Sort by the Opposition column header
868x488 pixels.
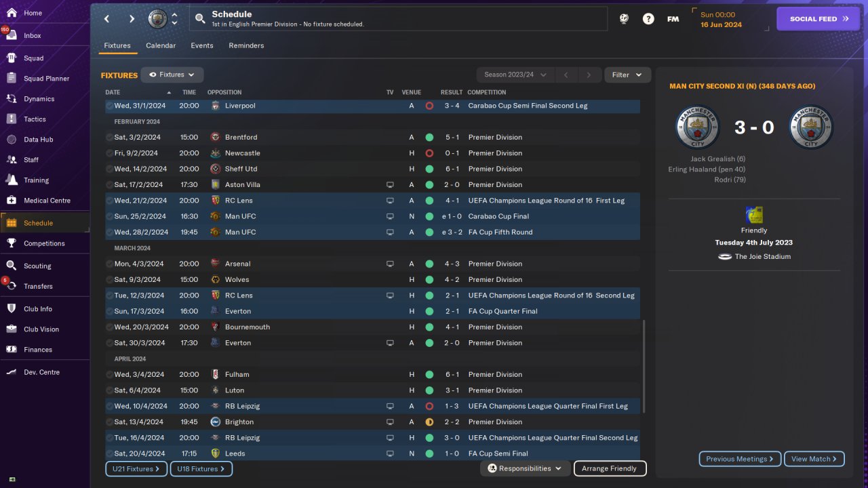(224, 92)
